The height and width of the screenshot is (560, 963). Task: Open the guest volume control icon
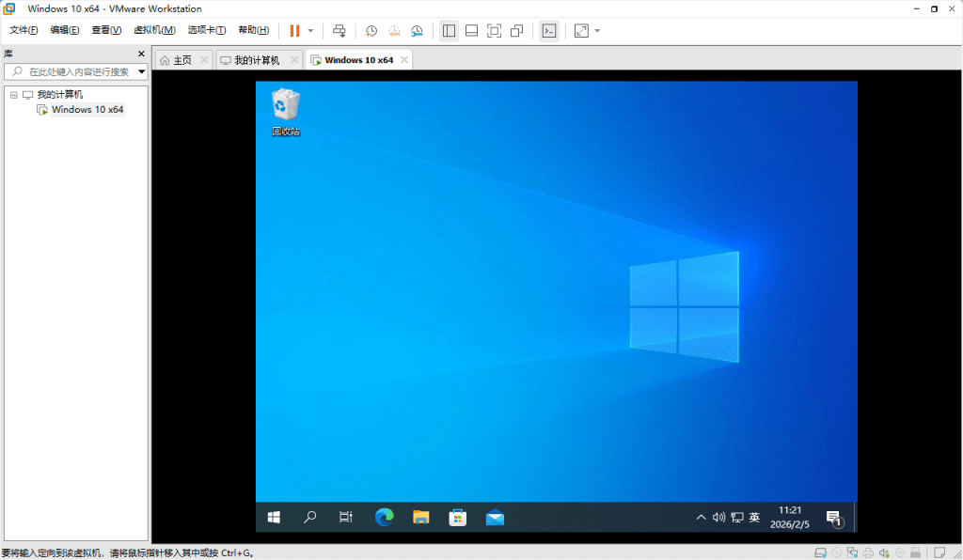click(x=718, y=518)
